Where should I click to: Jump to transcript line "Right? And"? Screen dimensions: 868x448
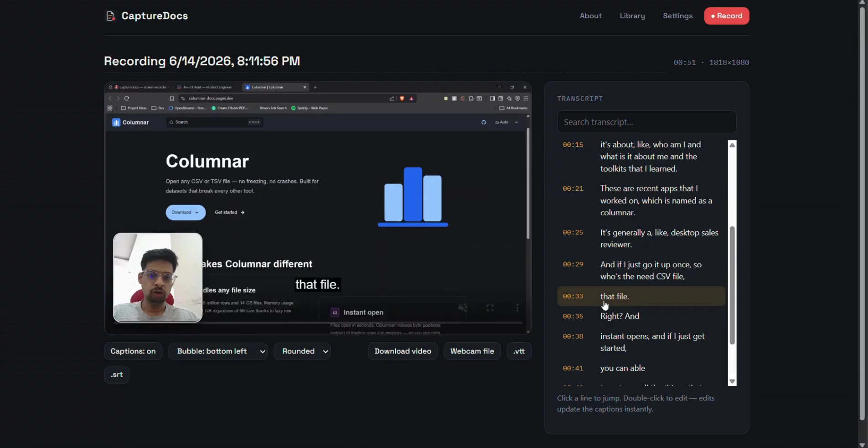click(x=641, y=316)
